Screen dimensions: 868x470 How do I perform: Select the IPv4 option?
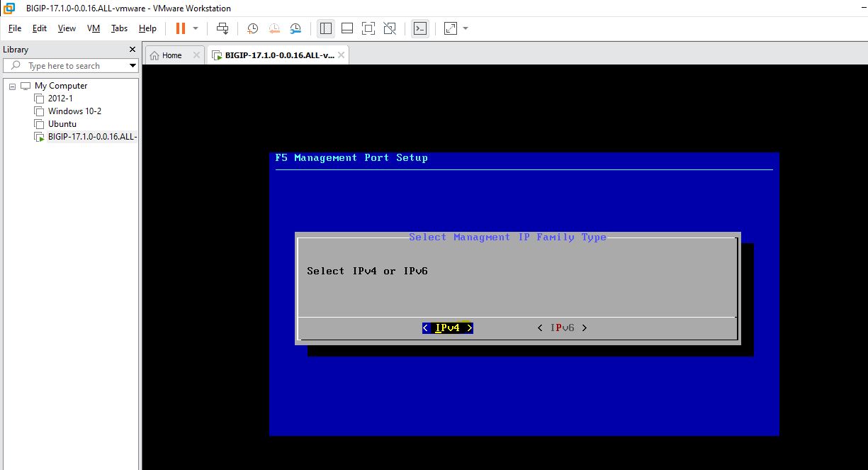pyautogui.click(x=447, y=328)
